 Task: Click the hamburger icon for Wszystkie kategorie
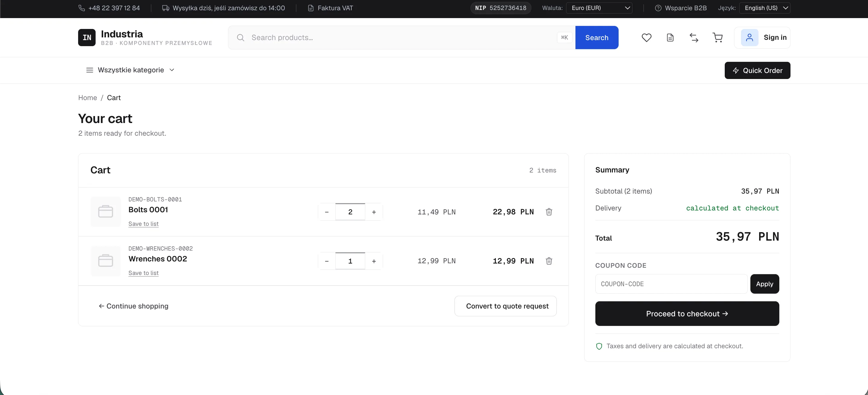point(90,70)
